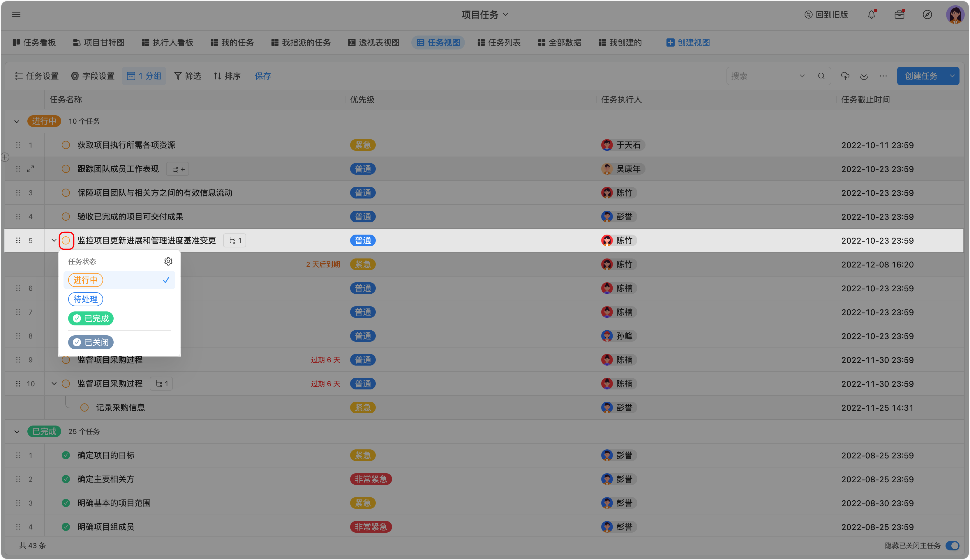
Task: Collapse the 已完成 task group
Action: click(17, 432)
